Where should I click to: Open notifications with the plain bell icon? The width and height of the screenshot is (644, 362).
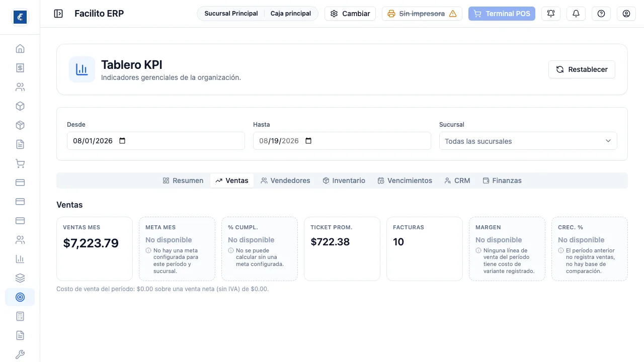576,14
